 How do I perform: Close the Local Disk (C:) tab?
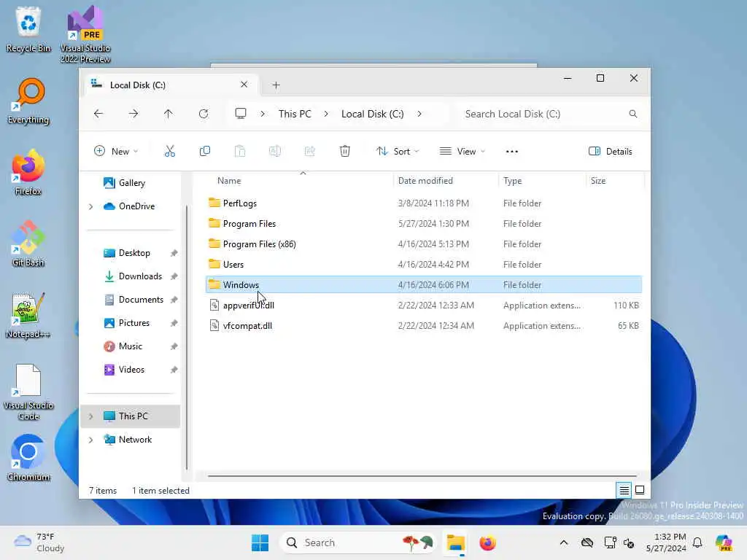[244, 85]
